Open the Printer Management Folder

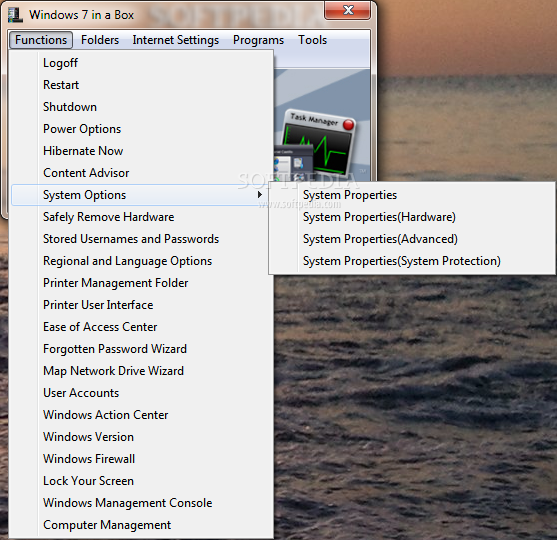[x=142, y=283]
